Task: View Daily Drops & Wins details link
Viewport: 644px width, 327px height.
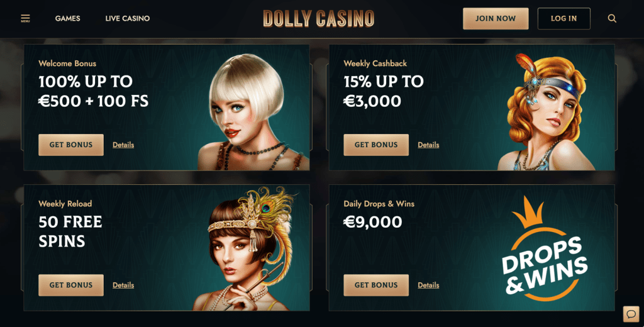Action: coord(428,285)
